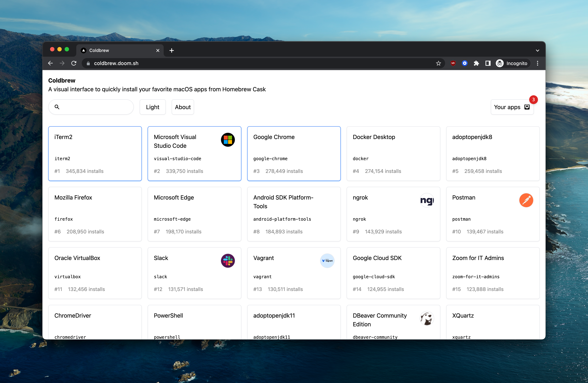Deselect the iTerm2 card
Screen dimensions: 588x383
point(95,154)
